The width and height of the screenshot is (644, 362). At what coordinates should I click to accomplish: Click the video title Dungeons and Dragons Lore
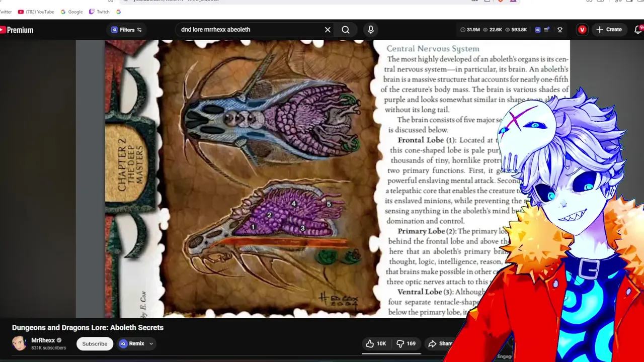[x=88, y=327]
